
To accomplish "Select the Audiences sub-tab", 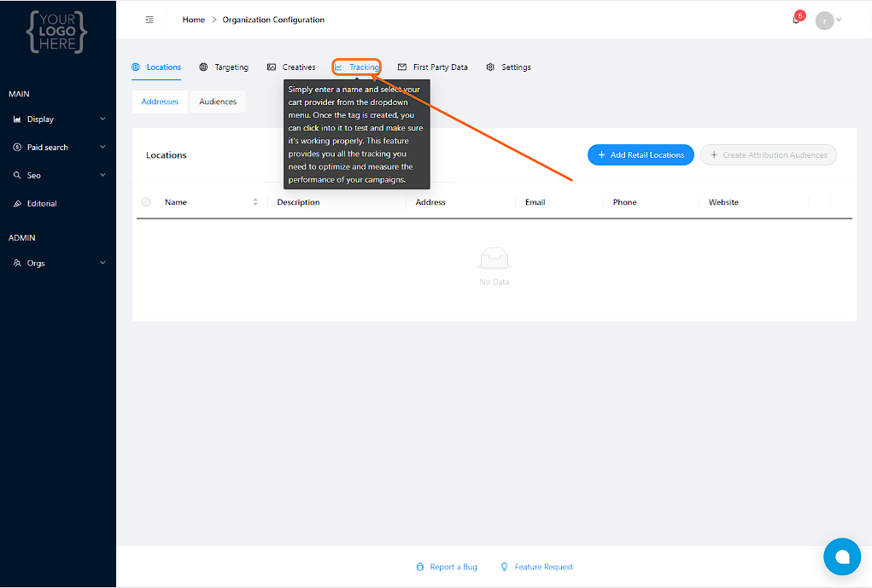I will pyautogui.click(x=218, y=102).
